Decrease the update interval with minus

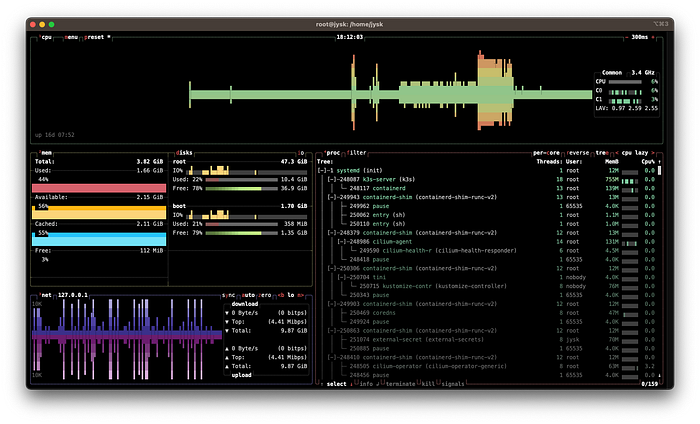click(627, 37)
